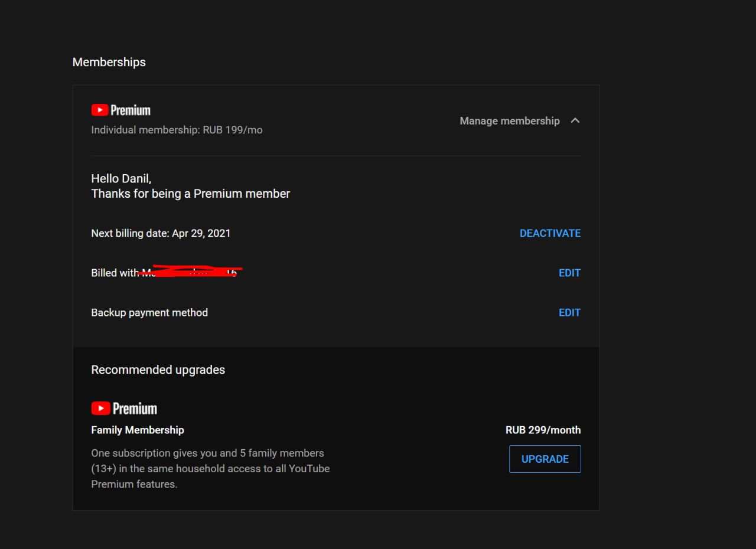Screen dimensions: 756x549
Task: Edit the Backup payment method
Action: pos(569,312)
